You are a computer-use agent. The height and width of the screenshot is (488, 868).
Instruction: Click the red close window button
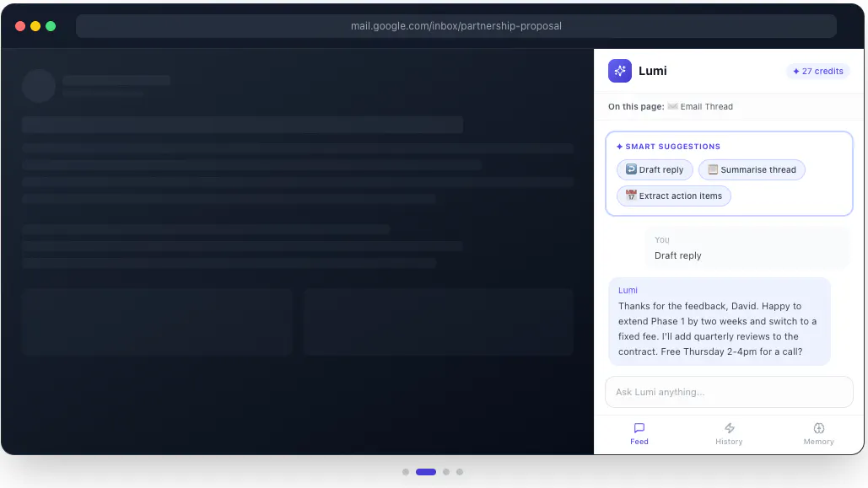coord(20,26)
